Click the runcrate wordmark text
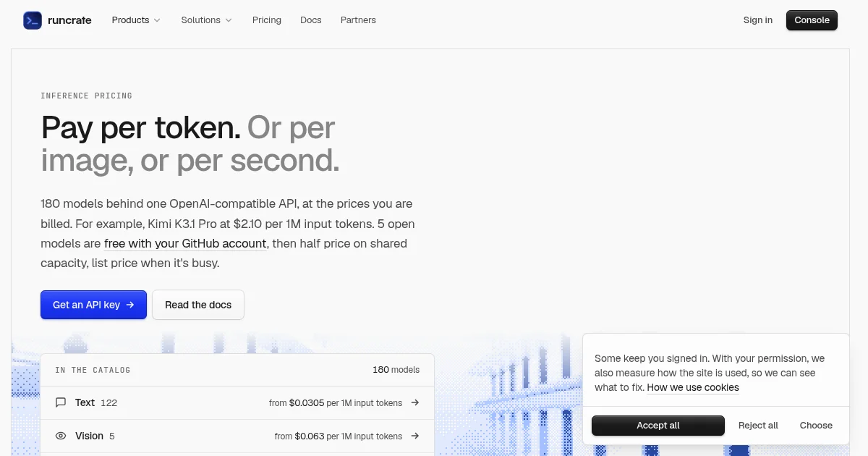The height and width of the screenshot is (456, 868). pyautogui.click(x=69, y=20)
